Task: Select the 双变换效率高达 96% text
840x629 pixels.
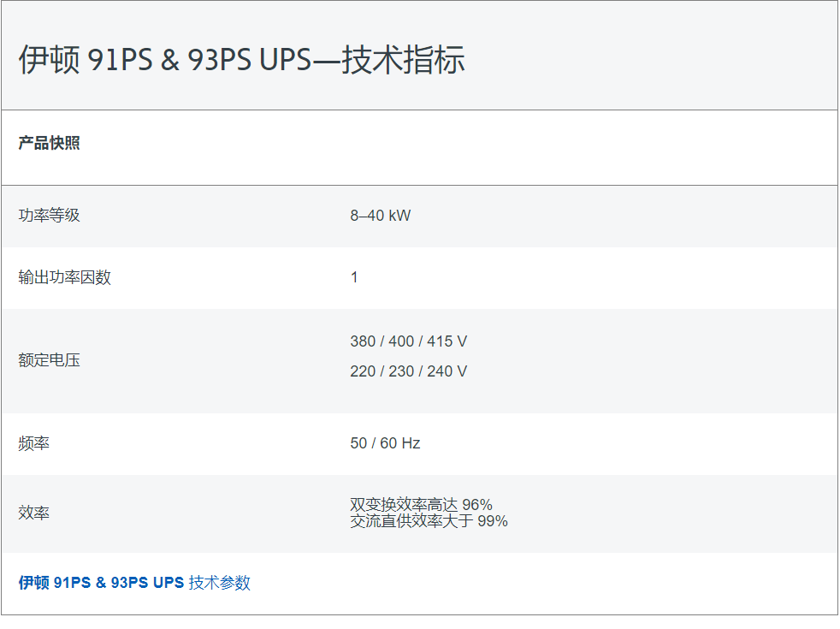Action: pyautogui.click(x=421, y=505)
